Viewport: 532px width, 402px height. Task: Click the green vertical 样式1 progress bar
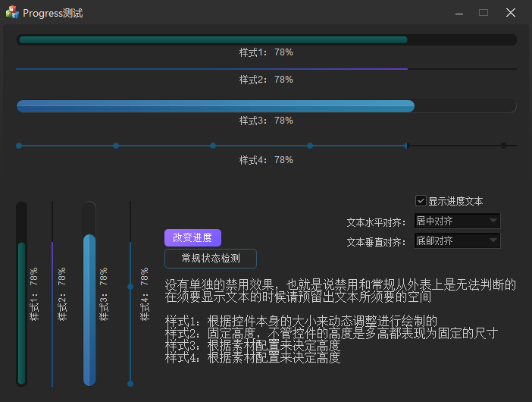[22, 294]
